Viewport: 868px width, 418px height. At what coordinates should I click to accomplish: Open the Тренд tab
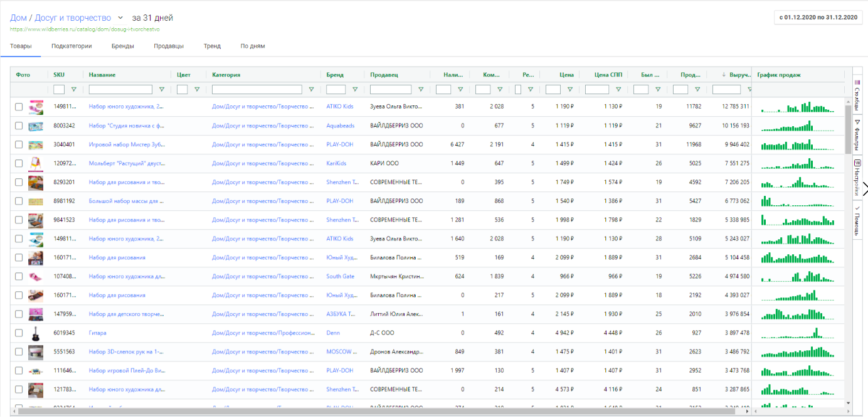tap(212, 46)
